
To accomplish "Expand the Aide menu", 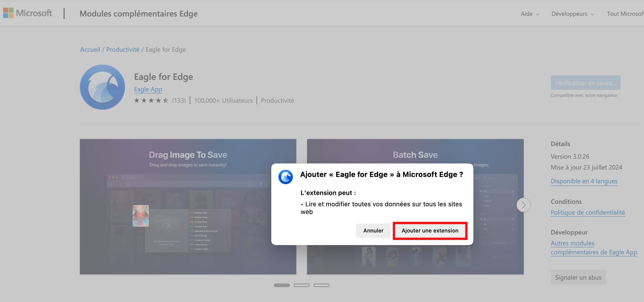I will coord(530,14).
